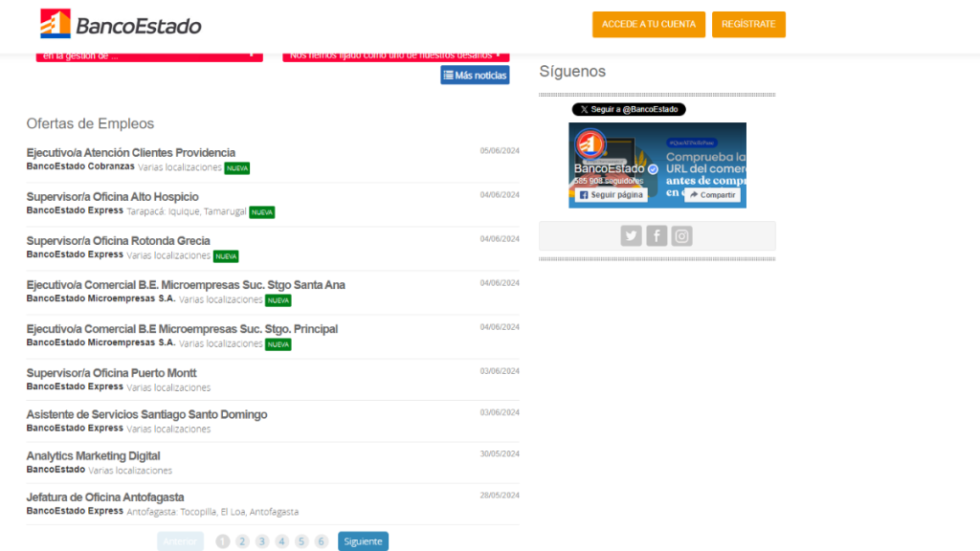This screenshot has width=980, height=551.
Task: Click 'Tarapacá: Iquique, Tamarugal' location text
Action: click(x=187, y=211)
